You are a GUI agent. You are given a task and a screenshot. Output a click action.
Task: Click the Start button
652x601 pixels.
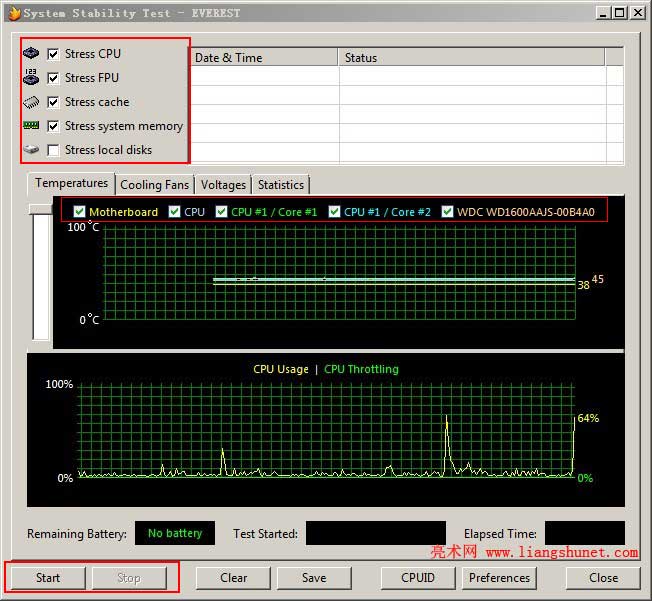(x=48, y=578)
